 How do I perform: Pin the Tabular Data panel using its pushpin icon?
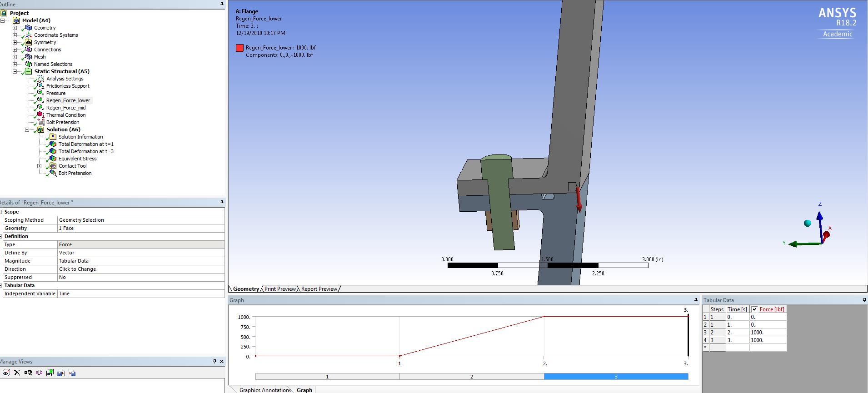[x=864, y=300]
